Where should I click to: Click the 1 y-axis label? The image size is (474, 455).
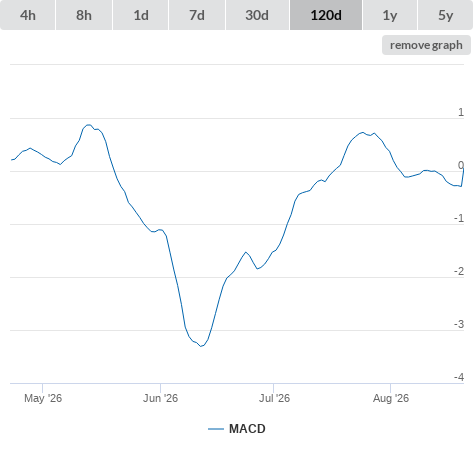(461, 112)
